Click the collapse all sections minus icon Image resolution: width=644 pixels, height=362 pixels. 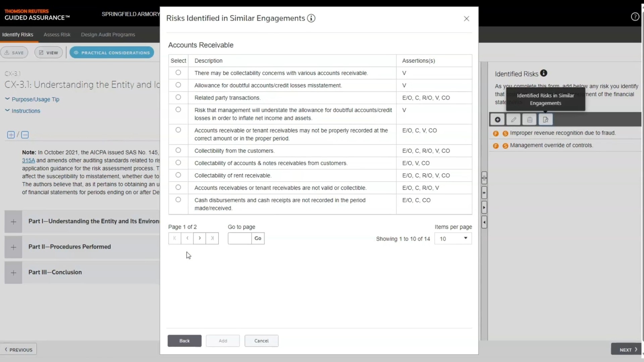click(x=25, y=135)
